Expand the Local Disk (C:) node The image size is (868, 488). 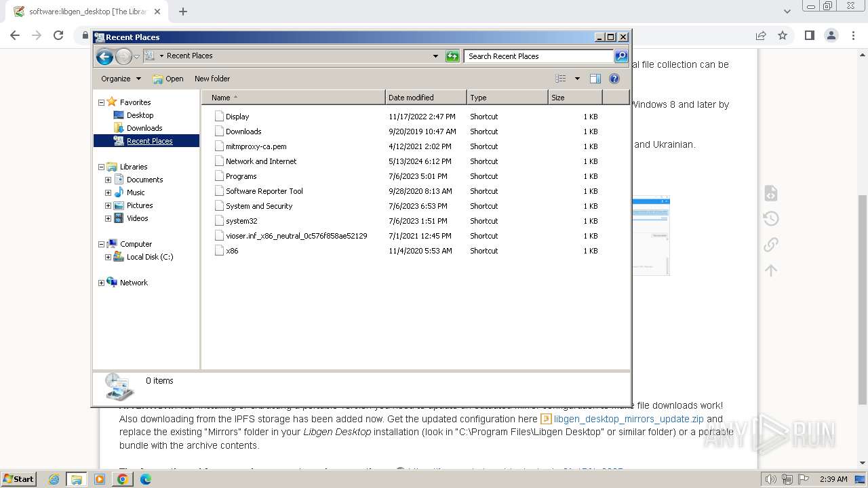coord(108,257)
